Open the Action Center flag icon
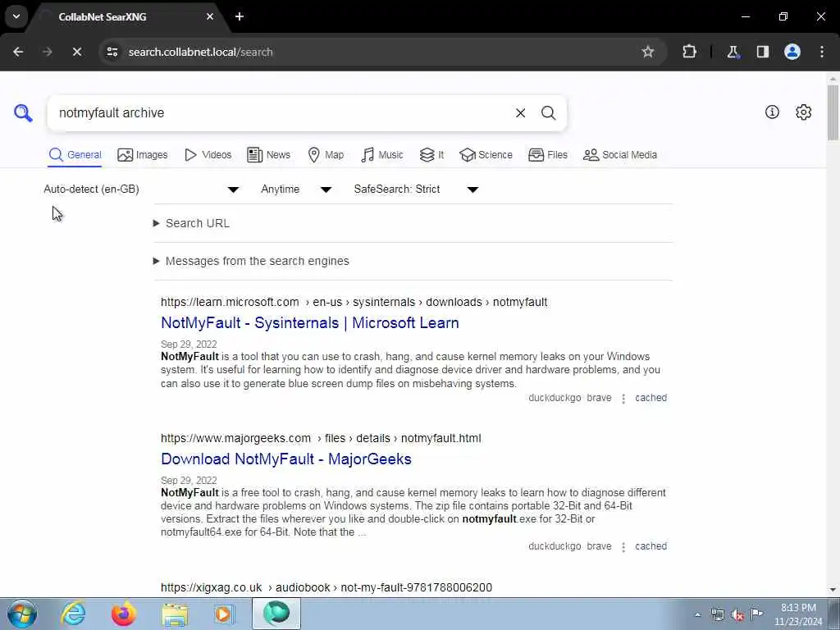This screenshot has height=630, width=840. (x=756, y=614)
